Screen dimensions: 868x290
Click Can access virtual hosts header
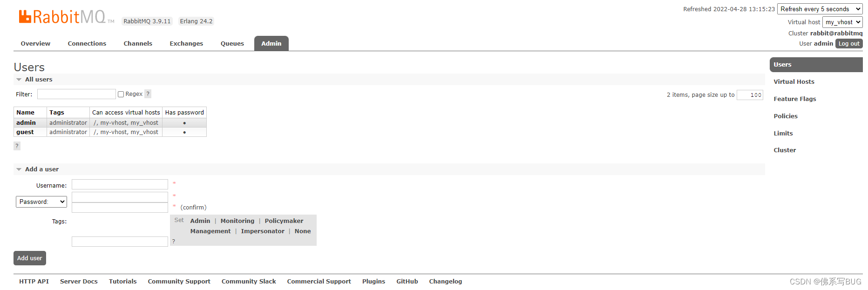[126, 112]
